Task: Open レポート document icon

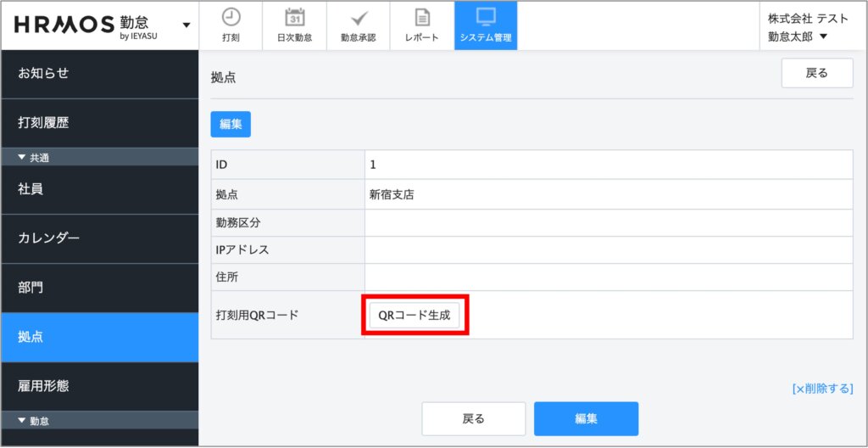Action: [x=421, y=25]
